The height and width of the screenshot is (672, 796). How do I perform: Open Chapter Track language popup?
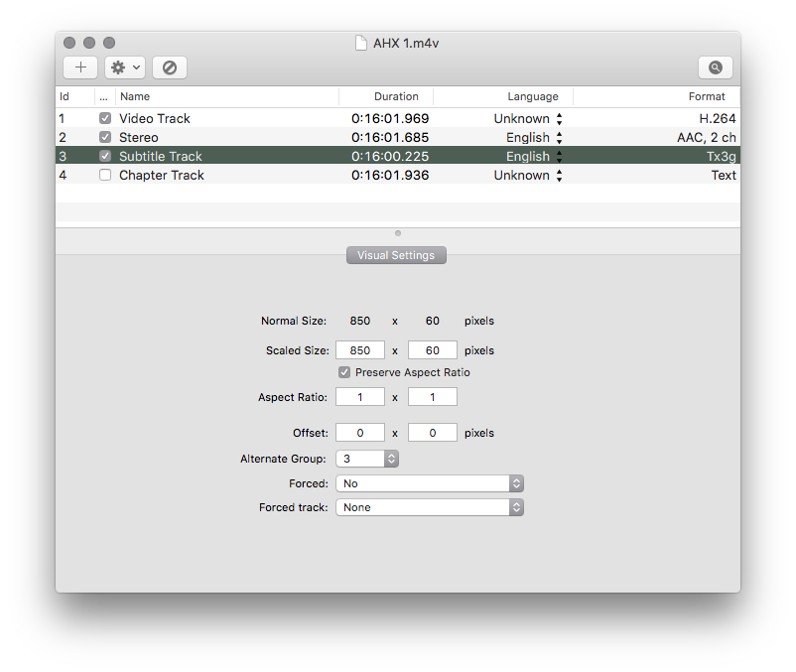(x=559, y=176)
